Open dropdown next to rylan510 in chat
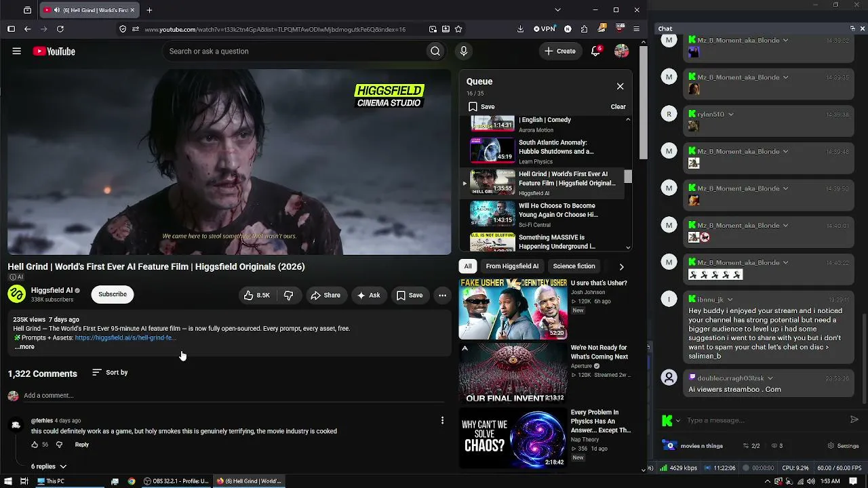The image size is (868, 488). pyautogui.click(x=730, y=115)
